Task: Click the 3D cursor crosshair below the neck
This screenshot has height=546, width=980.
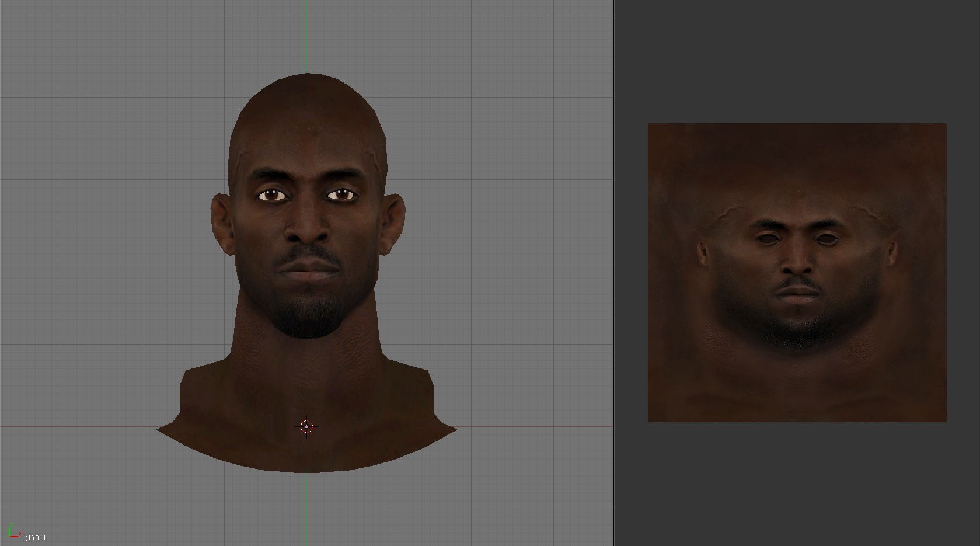Action: click(306, 427)
